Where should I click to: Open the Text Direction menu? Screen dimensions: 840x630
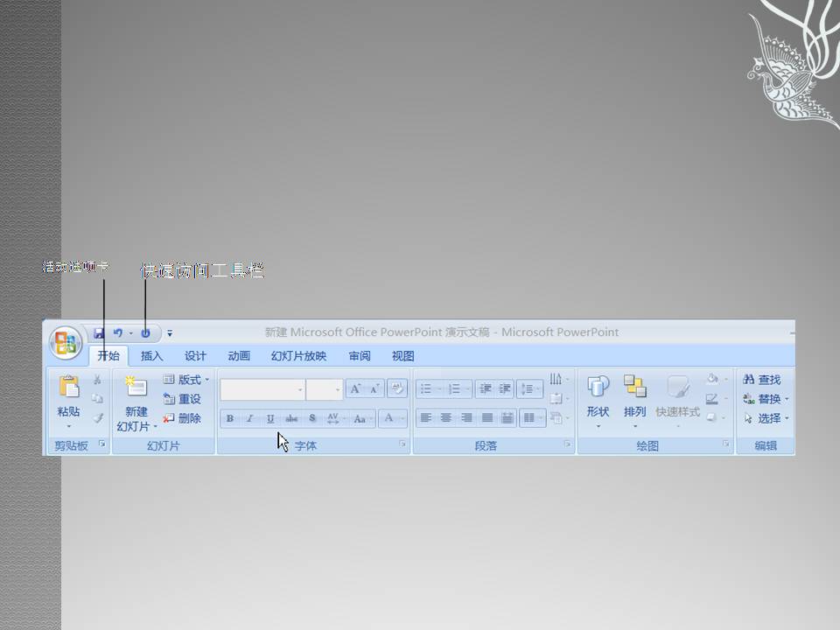click(x=558, y=379)
